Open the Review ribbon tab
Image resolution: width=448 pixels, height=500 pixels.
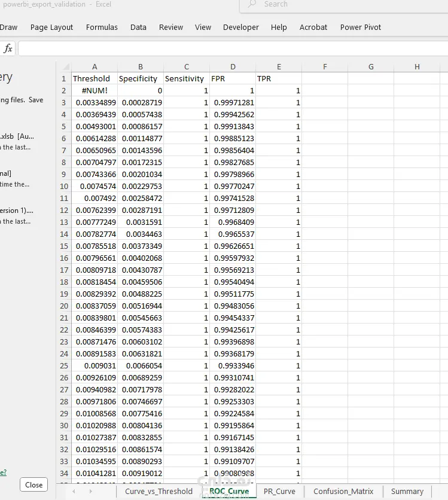171,27
